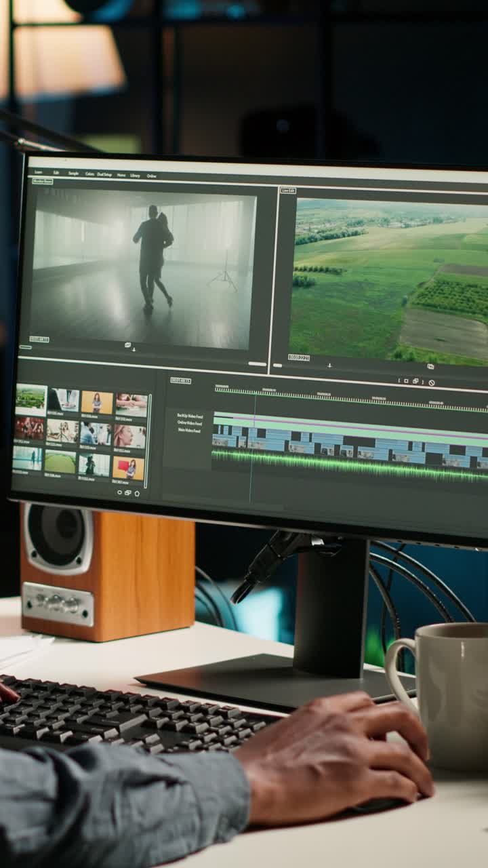Click the down-arrow icon below the dancing preview

click(x=134, y=350)
